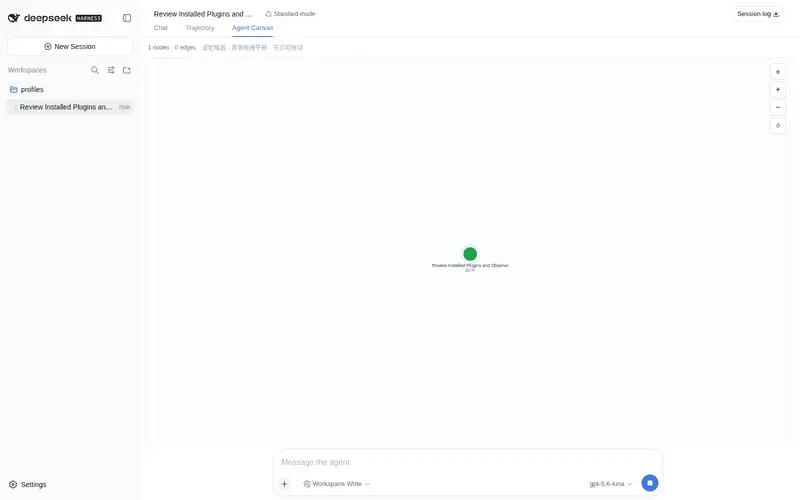This screenshot has height=500, width=800.
Task: Click the Standard mode indicator
Action: 290,14
